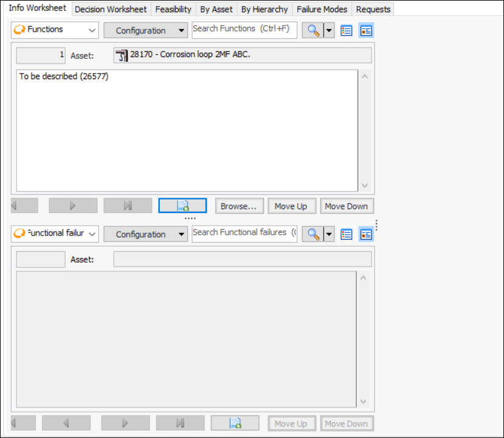The height and width of the screenshot is (438, 504).
Task: Jump to last Functional failures record
Action: pyautogui.click(x=181, y=423)
